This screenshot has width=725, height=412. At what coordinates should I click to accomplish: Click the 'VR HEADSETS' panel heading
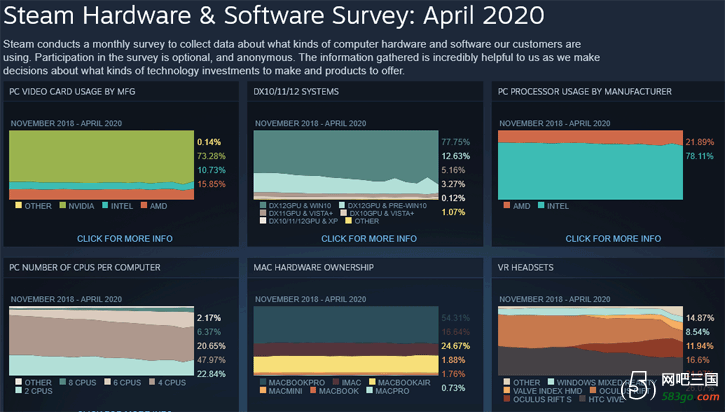(x=526, y=267)
